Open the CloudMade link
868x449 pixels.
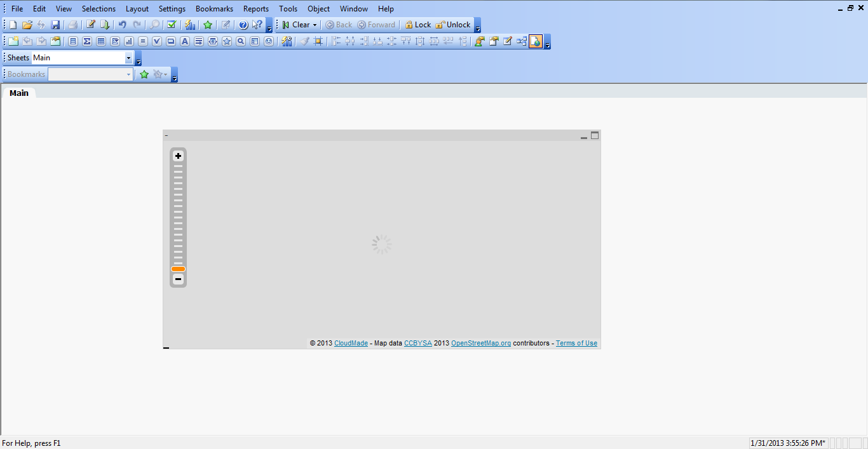[351, 343]
